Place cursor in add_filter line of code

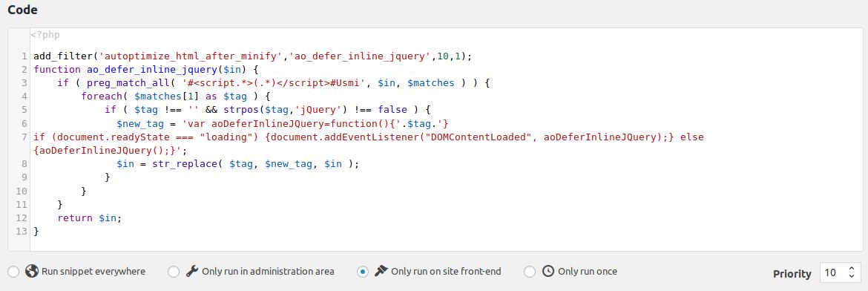[252, 56]
